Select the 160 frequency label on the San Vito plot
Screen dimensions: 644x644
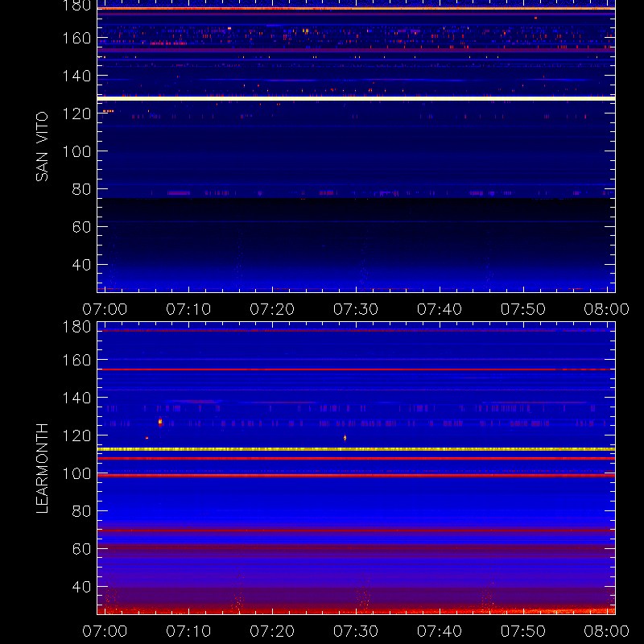pyautogui.click(x=76, y=38)
